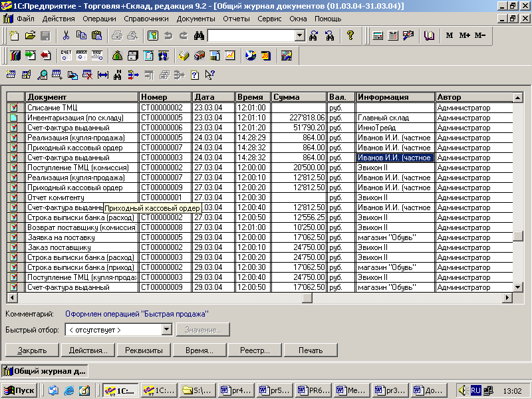Click the open book syntax helper icon
The width and height of the screenshot is (532, 399).
[429, 35]
